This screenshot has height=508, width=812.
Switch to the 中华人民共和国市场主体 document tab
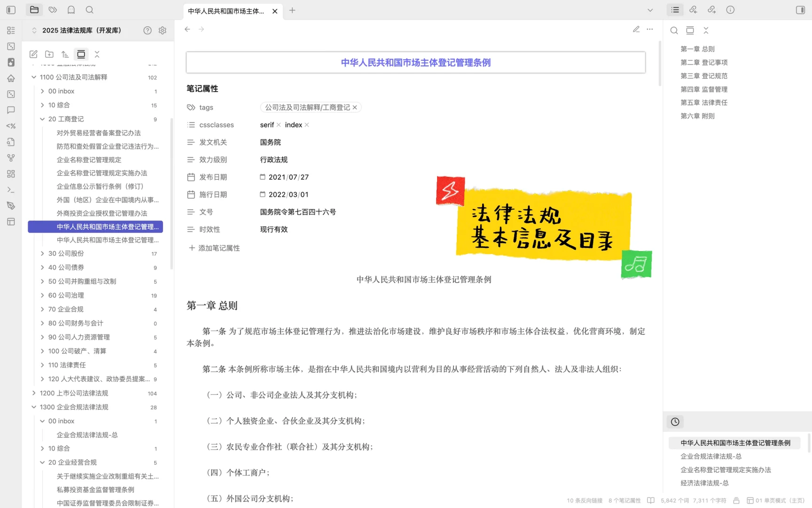tap(225, 11)
